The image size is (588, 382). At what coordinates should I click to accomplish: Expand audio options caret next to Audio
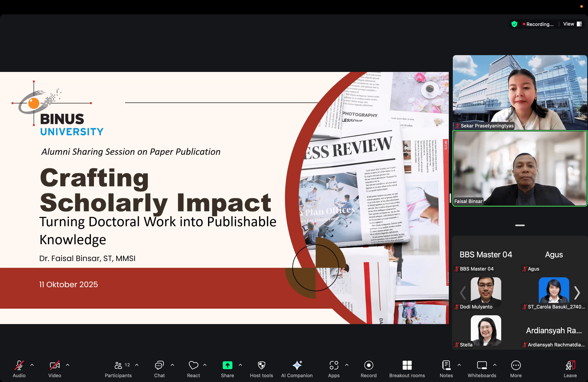point(32,365)
